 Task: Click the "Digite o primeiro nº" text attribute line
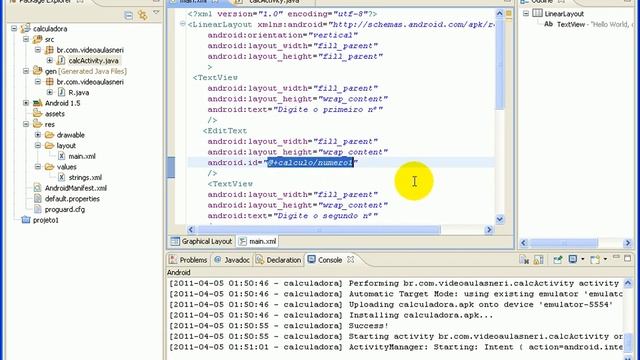click(x=295, y=109)
